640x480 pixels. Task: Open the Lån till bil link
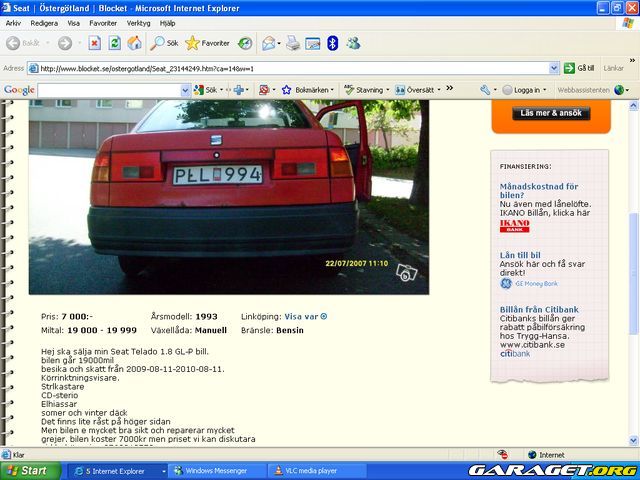(x=520, y=255)
